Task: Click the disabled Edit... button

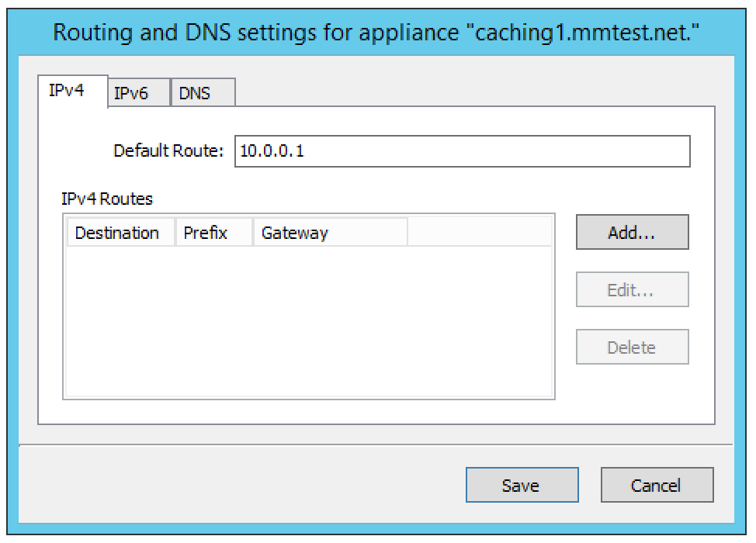Action: 632,289
